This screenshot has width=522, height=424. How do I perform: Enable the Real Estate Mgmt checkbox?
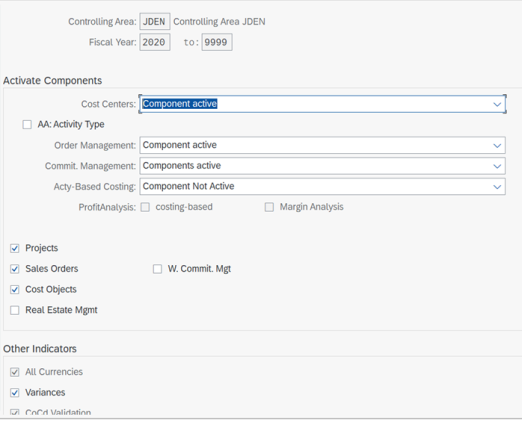(15, 310)
